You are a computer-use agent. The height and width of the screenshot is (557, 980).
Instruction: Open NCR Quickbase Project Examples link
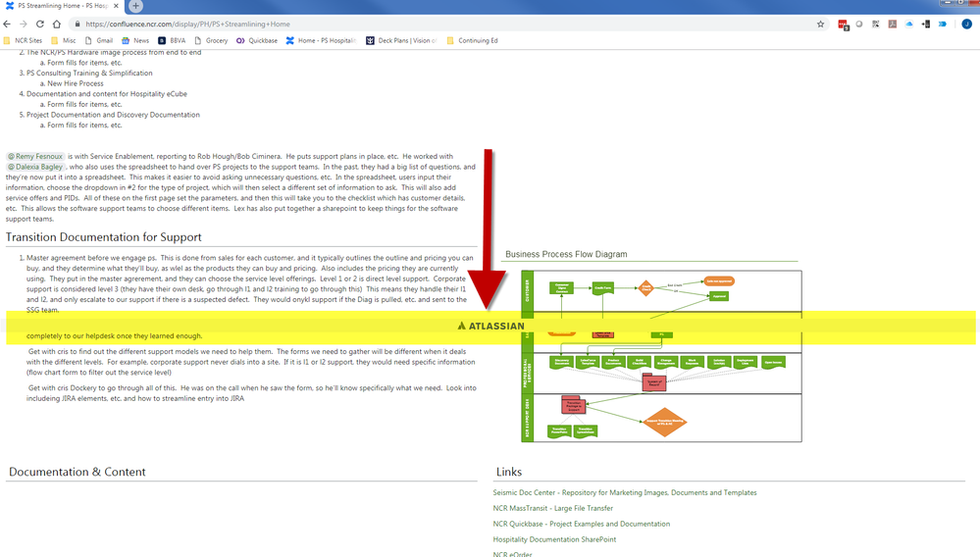pyautogui.click(x=582, y=524)
